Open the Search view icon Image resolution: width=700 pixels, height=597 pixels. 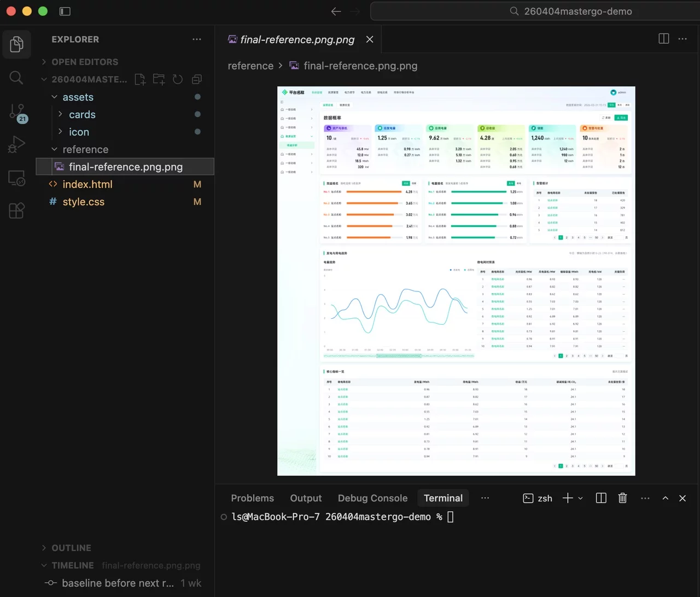pos(16,78)
